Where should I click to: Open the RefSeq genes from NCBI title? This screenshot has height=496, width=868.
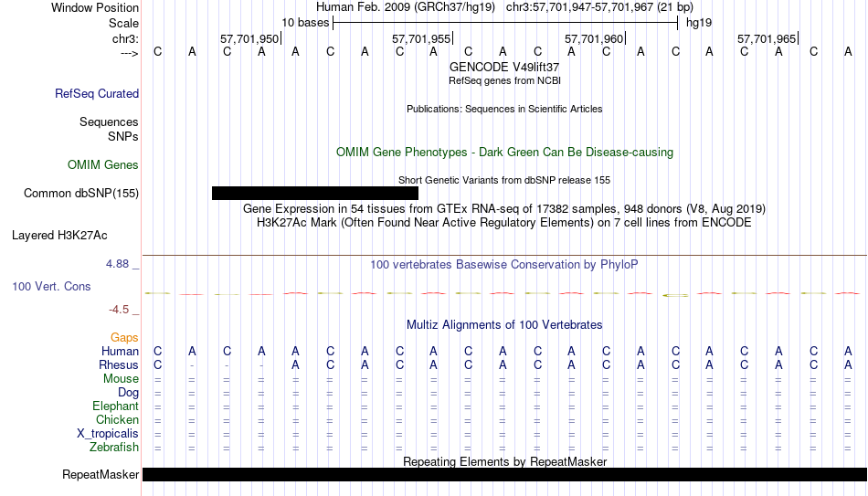coord(504,80)
